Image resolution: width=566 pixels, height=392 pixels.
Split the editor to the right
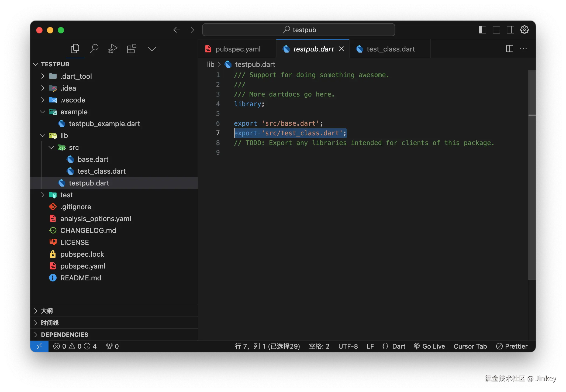(x=509, y=49)
